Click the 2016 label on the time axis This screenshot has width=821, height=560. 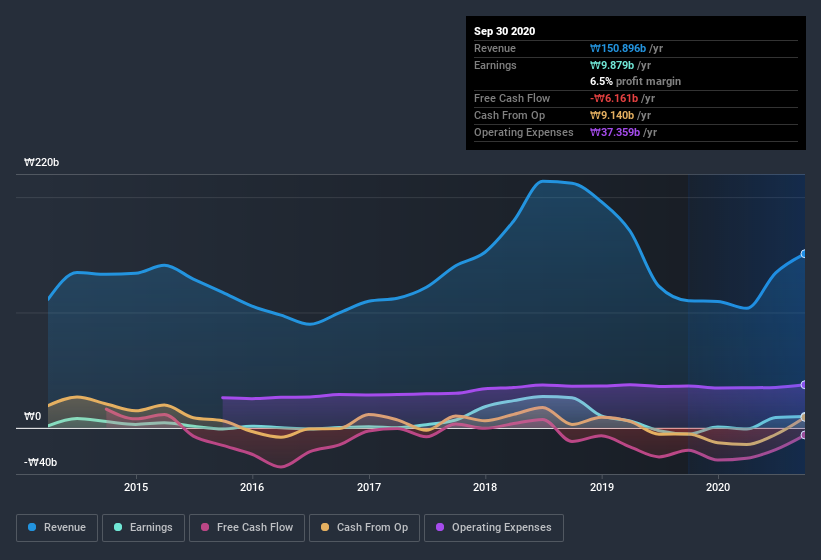252,487
